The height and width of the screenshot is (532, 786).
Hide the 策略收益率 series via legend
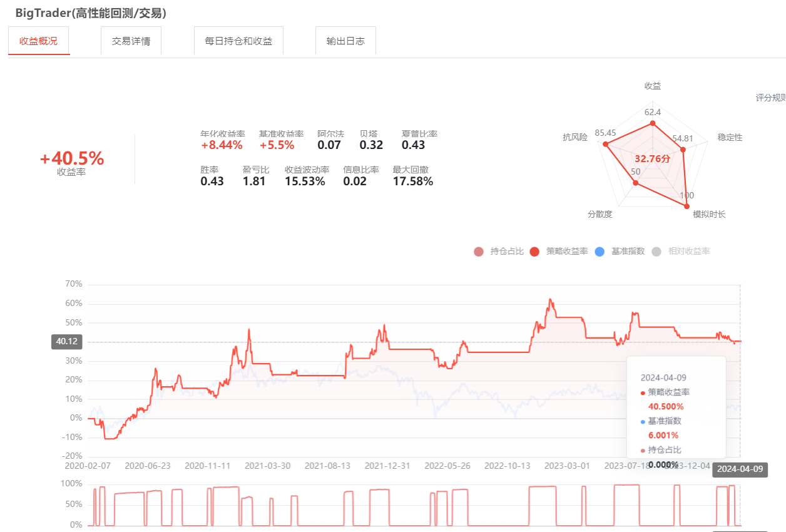pos(559,252)
